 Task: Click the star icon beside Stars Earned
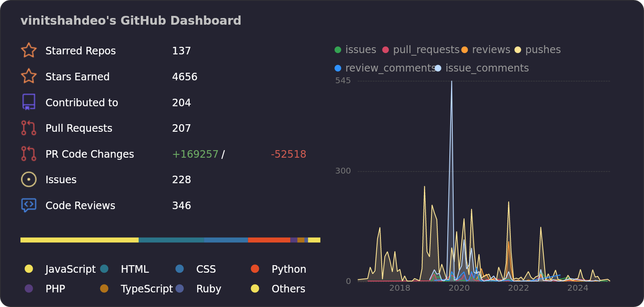(x=28, y=77)
